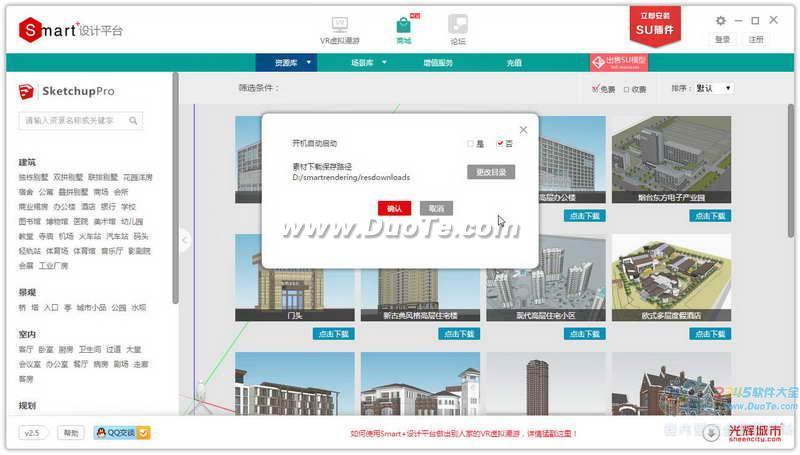Click the sidebar vertical scrollbar
Screen dimensions: 800x455
[x=175, y=189]
